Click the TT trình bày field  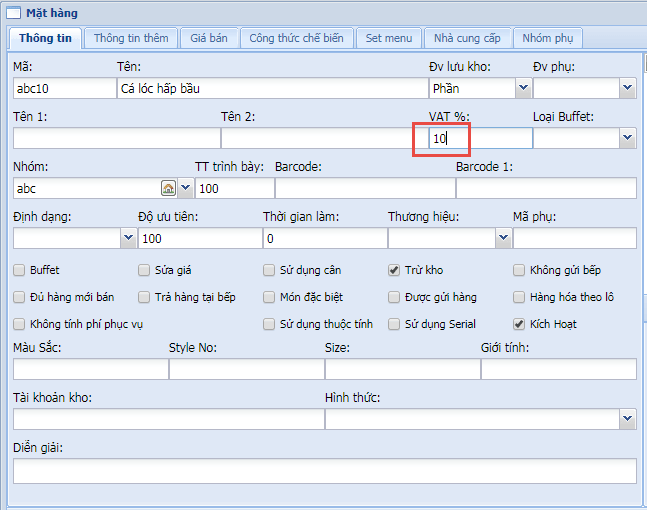point(235,189)
